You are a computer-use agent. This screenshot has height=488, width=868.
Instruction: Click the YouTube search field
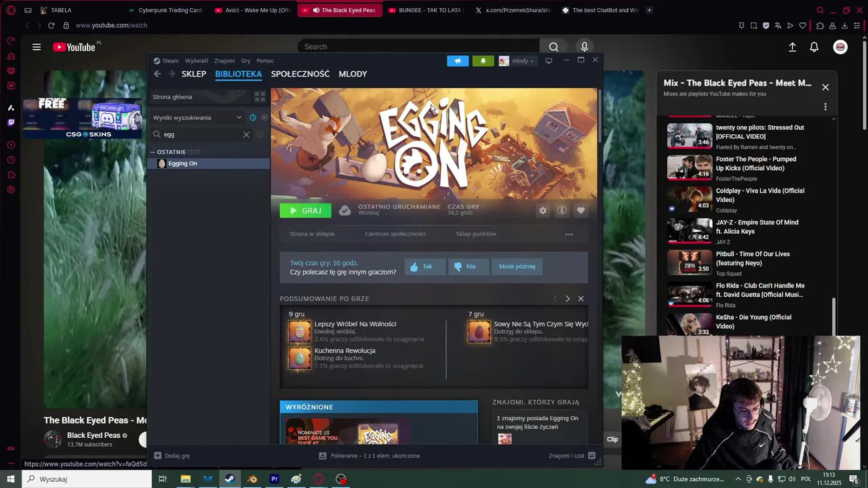click(418, 47)
